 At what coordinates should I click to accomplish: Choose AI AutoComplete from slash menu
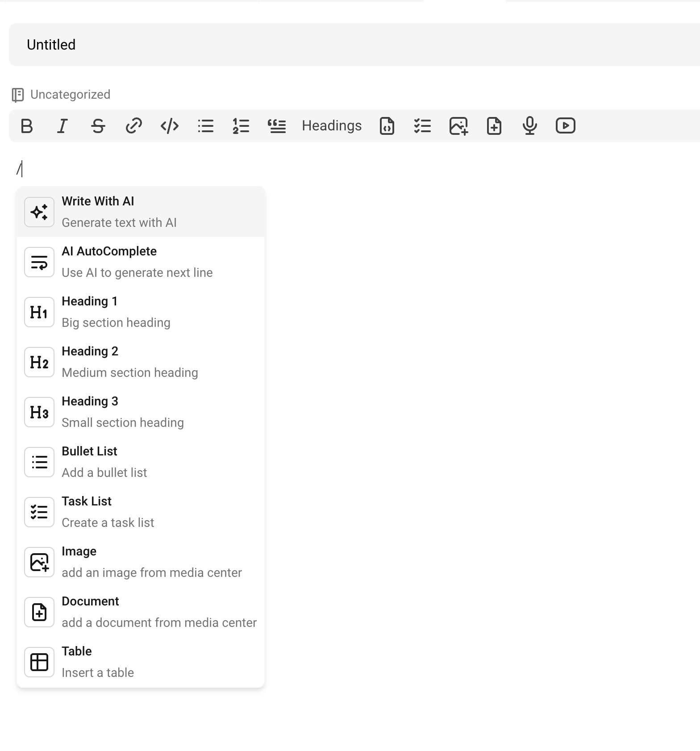coord(141,262)
